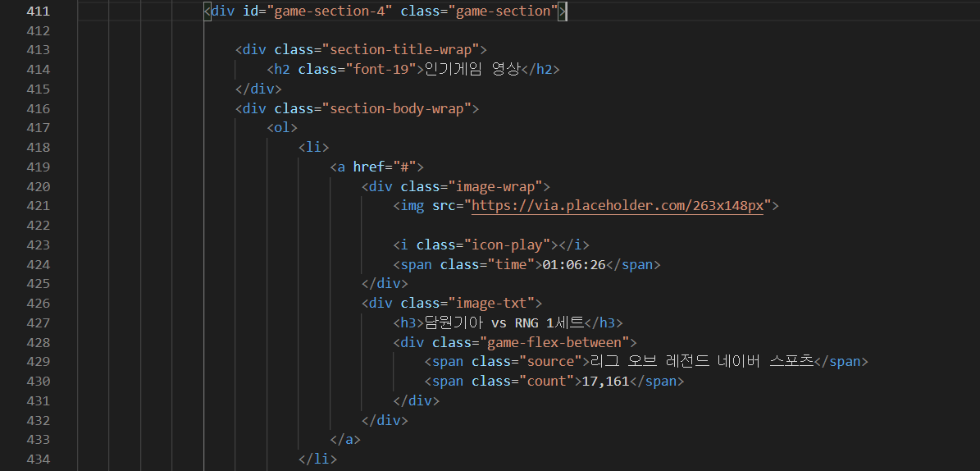Click the closing li tag on line 434
This screenshot has width=980, height=471.
tap(318, 460)
